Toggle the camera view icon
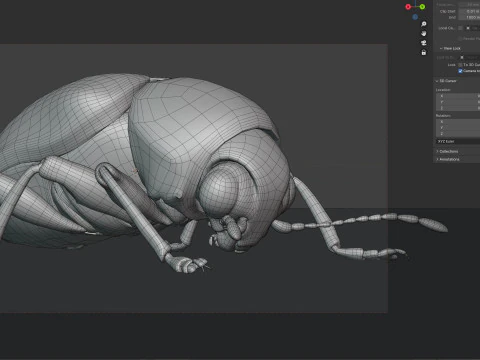Viewport: 480px width, 360px height. [x=424, y=43]
